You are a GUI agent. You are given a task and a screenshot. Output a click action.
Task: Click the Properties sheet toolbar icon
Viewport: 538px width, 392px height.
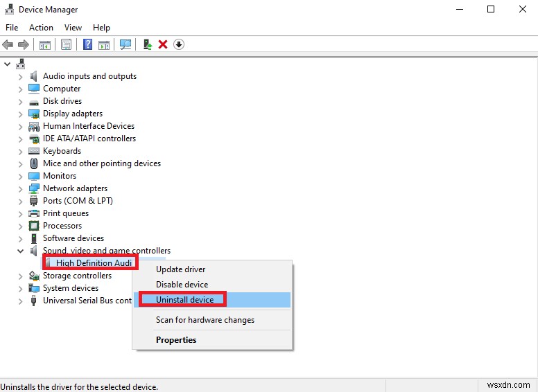66,44
